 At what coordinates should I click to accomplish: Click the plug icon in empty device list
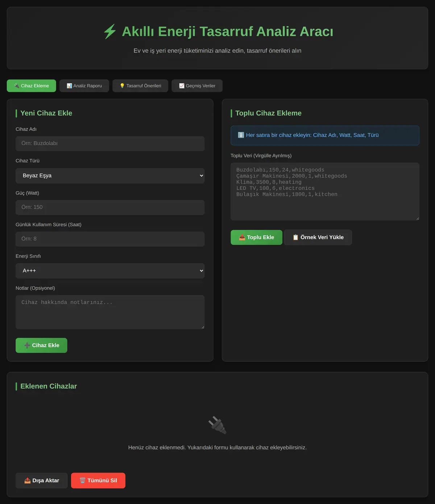(217, 425)
